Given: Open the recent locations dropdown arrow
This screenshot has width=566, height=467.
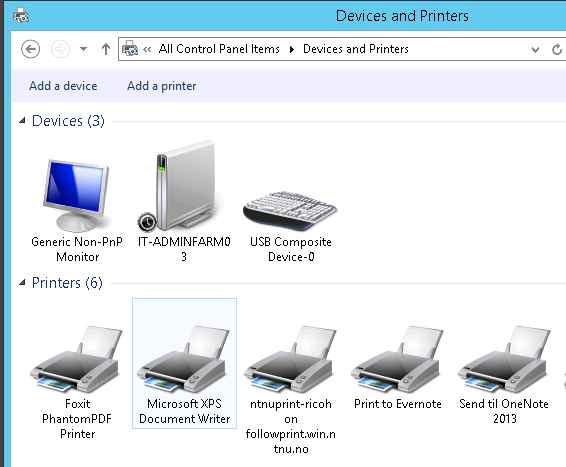Looking at the screenshot, I should pos(83,49).
